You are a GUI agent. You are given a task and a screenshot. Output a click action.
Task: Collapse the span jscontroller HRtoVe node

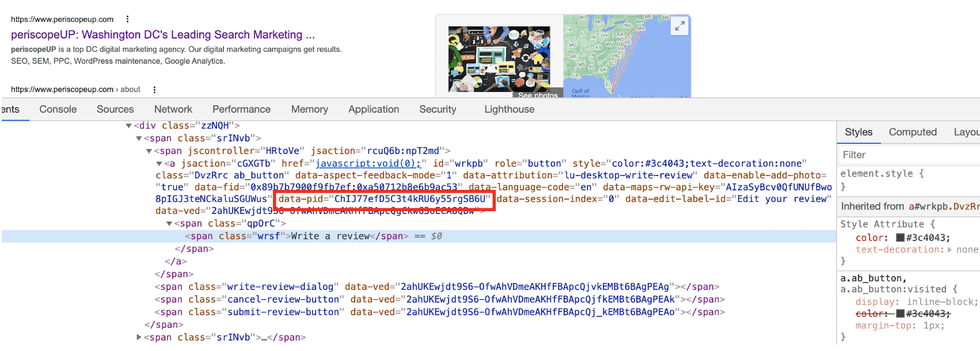click(149, 151)
